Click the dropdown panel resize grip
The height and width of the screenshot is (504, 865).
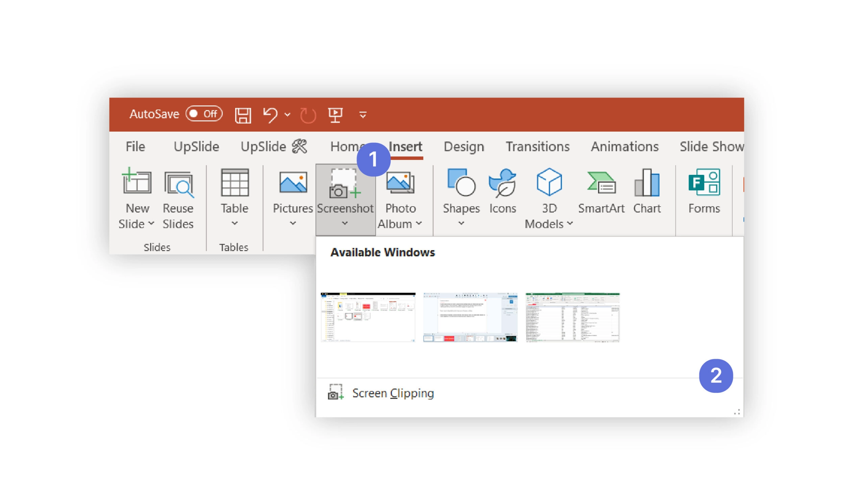(737, 413)
